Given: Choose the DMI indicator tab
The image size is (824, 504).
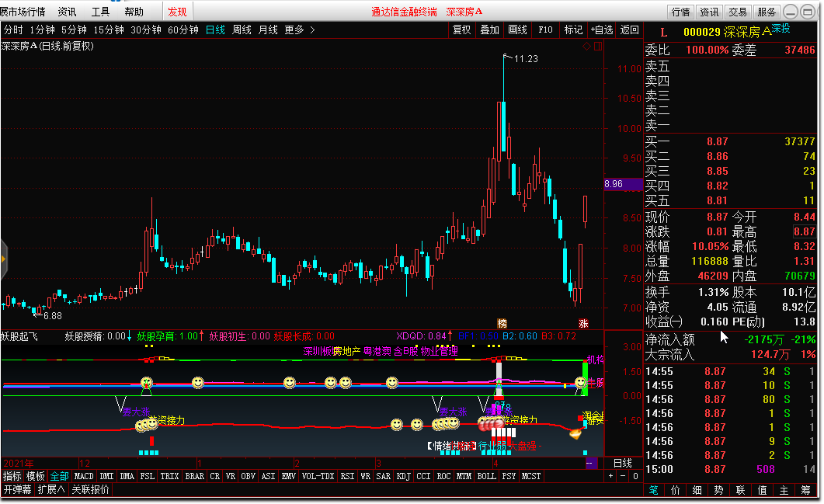Looking at the screenshot, I should click(106, 476).
